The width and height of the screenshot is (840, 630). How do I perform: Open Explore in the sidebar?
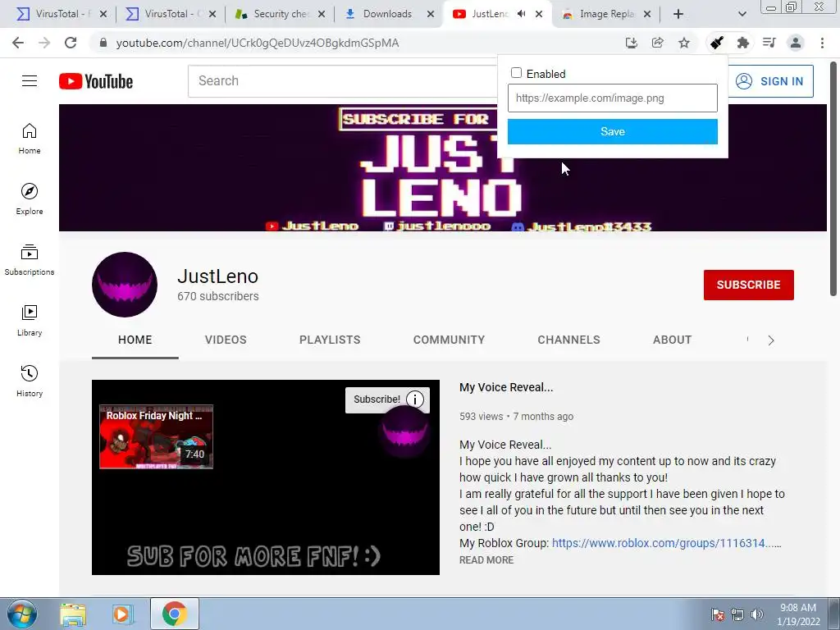pos(30,199)
